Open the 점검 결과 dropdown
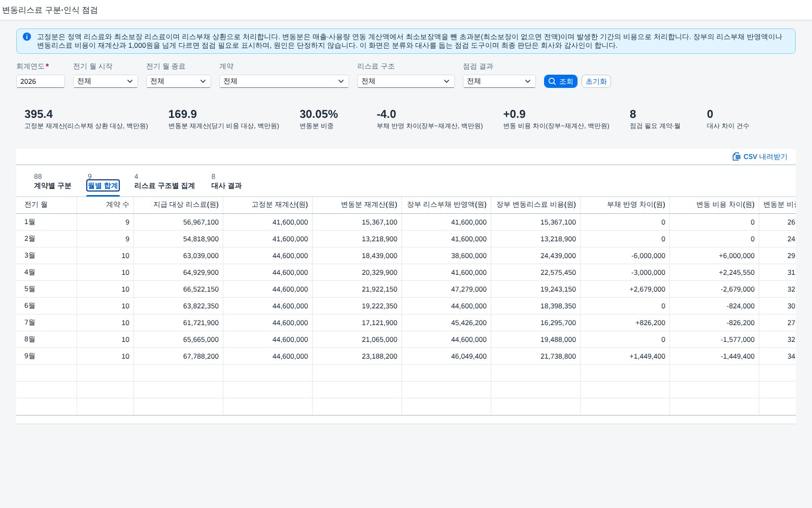 pos(499,81)
